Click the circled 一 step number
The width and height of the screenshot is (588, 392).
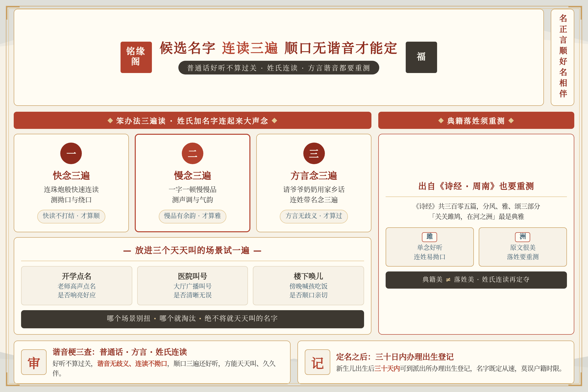[71, 153]
